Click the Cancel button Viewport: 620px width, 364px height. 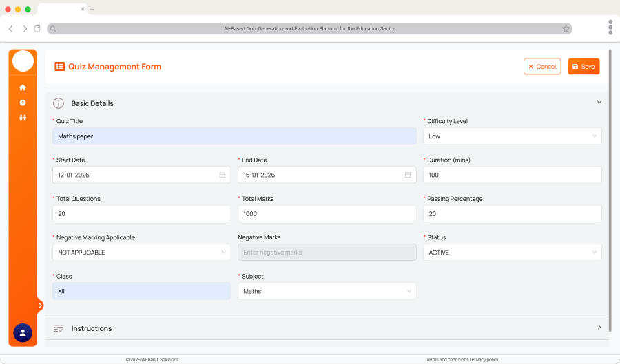542,67
